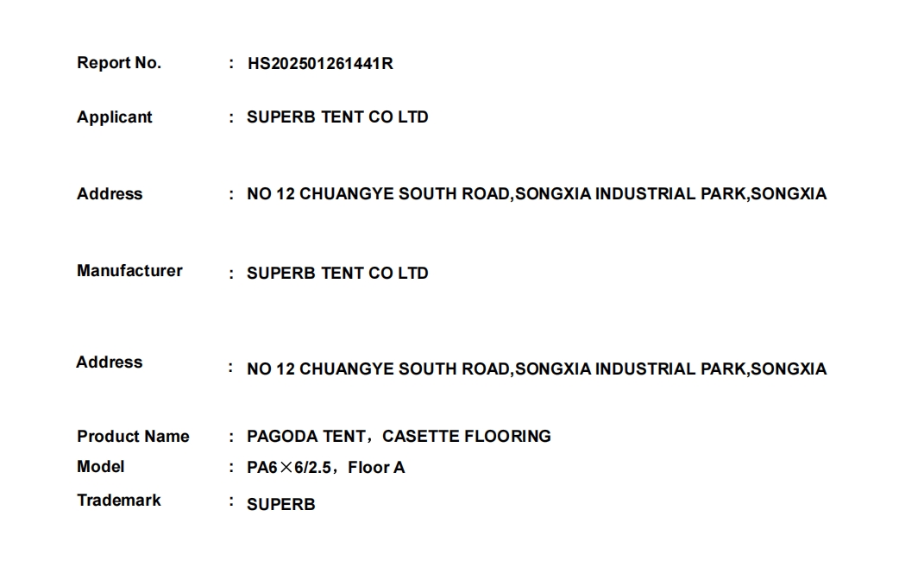The height and width of the screenshot is (586, 924).
Task: Click the Address label below Manufacturer
Action: tap(109, 362)
